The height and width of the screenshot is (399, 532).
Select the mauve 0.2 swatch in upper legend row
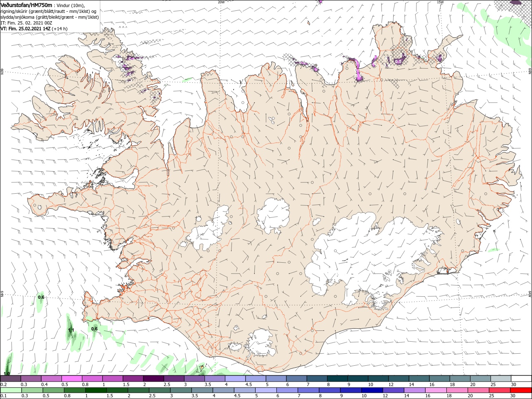click(x=10, y=379)
